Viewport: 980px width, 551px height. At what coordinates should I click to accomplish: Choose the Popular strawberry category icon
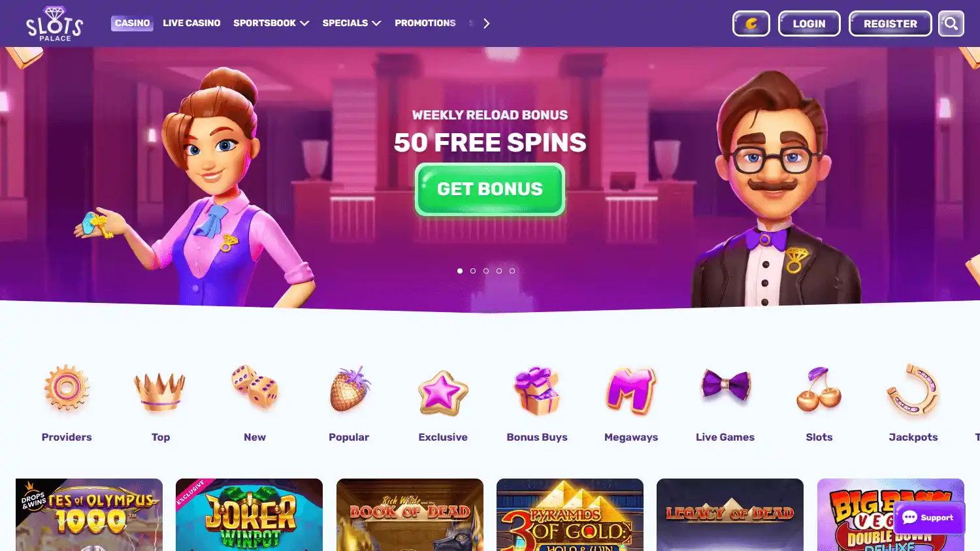click(x=350, y=389)
